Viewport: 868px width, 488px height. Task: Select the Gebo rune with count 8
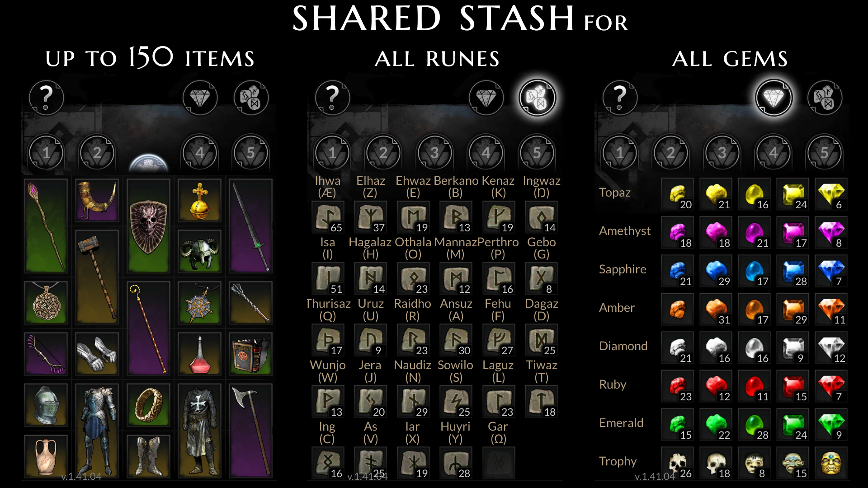(541, 279)
